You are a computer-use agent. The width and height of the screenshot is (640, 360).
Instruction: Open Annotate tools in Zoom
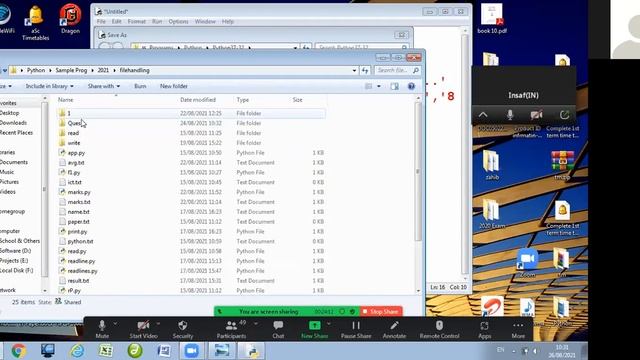click(394, 329)
